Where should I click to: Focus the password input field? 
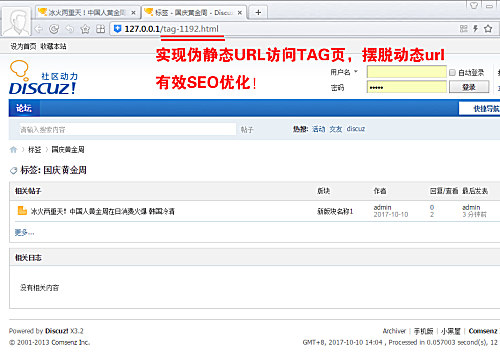click(x=407, y=87)
